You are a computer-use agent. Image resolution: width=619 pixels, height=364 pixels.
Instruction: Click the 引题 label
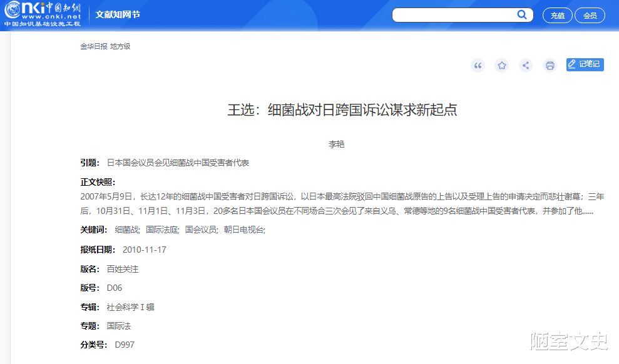point(90,163)
